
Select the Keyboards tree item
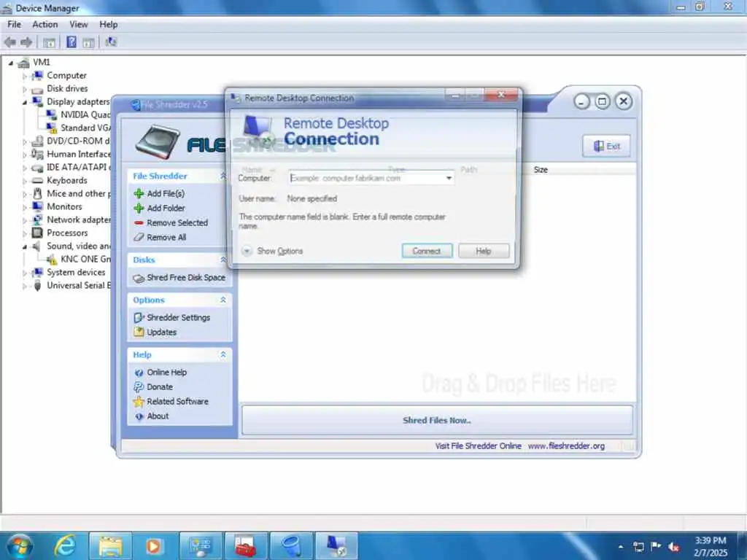coord(66,181)
